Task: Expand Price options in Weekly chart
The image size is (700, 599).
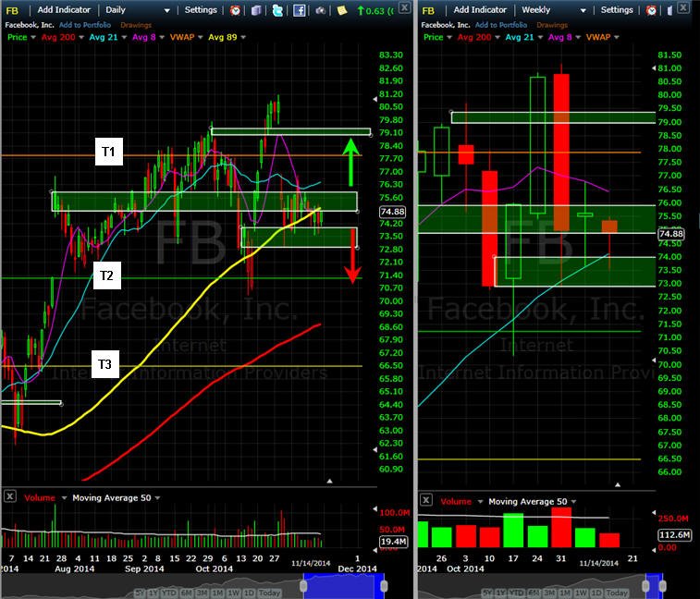Action: (449, 38)
